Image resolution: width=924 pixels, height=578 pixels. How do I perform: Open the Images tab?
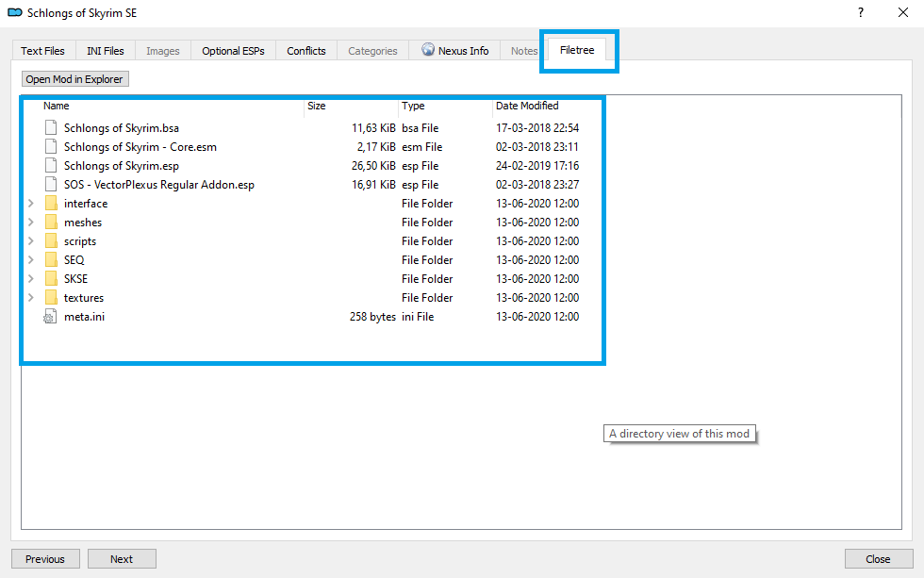pos(162,51)
